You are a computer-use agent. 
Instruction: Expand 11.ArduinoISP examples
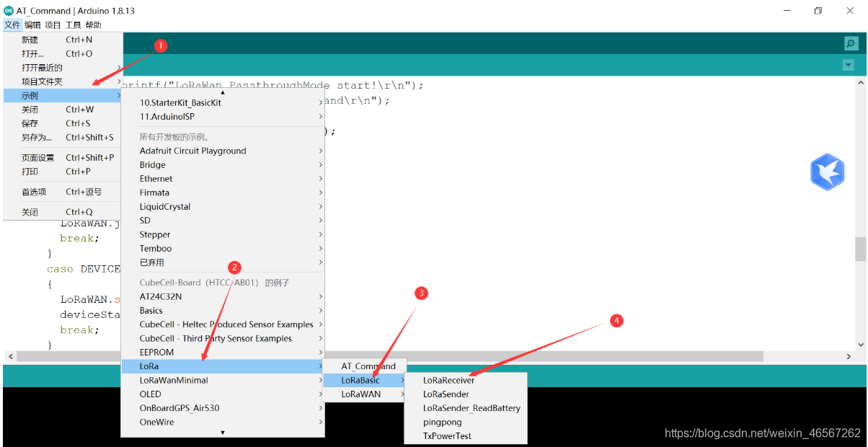coord(223,116)
